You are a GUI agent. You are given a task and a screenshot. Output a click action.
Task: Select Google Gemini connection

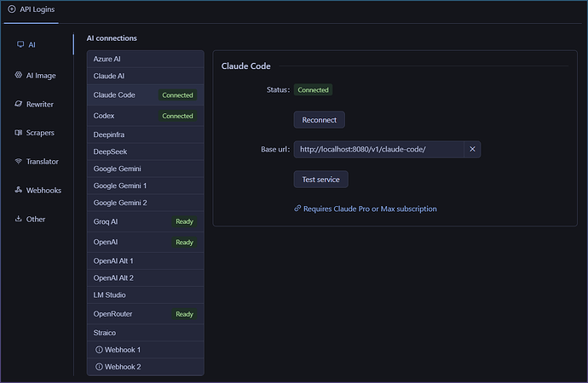(x=146, y=169)
